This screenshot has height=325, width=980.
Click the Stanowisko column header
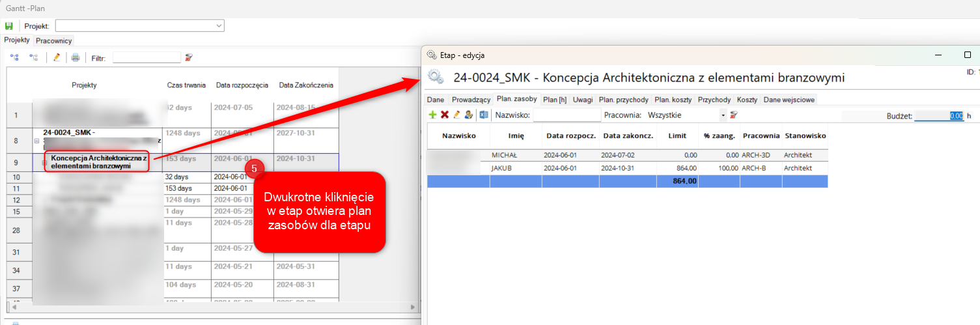pos(805,136)
